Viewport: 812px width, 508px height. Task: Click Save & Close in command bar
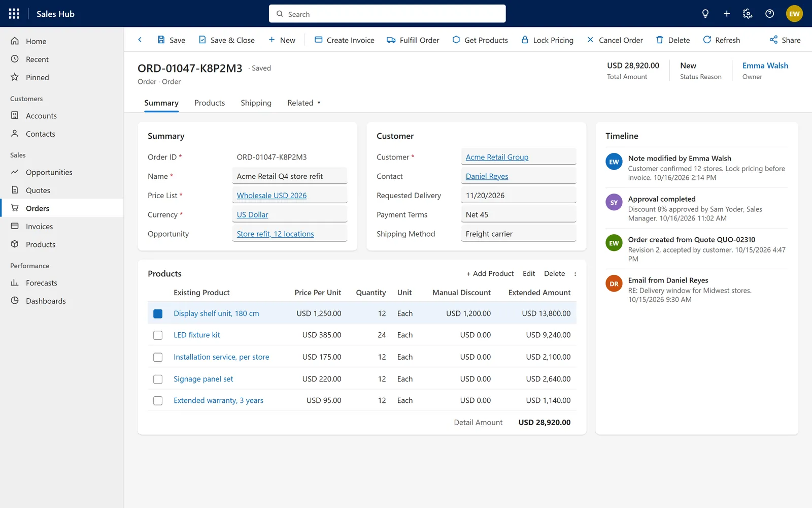click(226, 40)
